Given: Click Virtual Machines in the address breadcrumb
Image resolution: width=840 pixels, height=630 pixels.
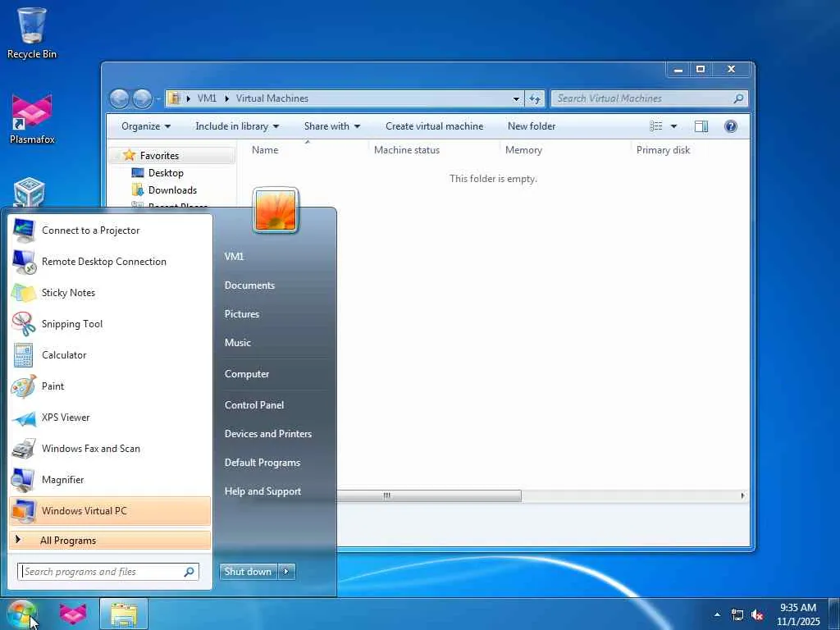Looking at the screenshot, I should coord(272,98).
